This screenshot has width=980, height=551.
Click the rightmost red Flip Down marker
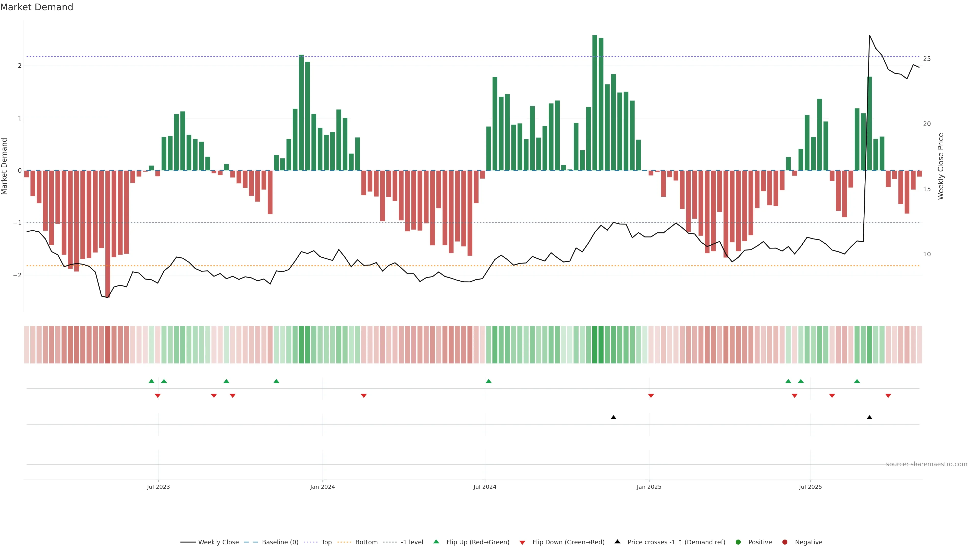pyautogui.click(x=888, y=396)
